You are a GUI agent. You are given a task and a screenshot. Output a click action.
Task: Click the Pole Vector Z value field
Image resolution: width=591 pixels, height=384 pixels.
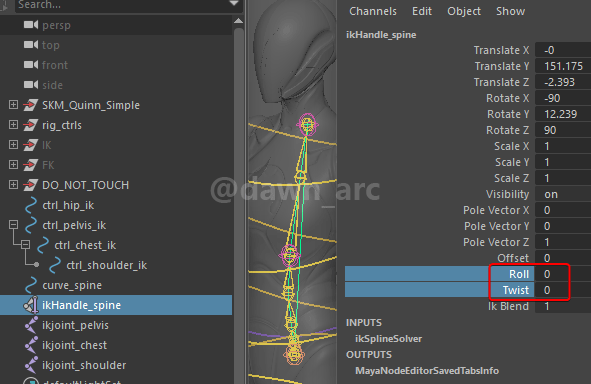pos(563,242)
